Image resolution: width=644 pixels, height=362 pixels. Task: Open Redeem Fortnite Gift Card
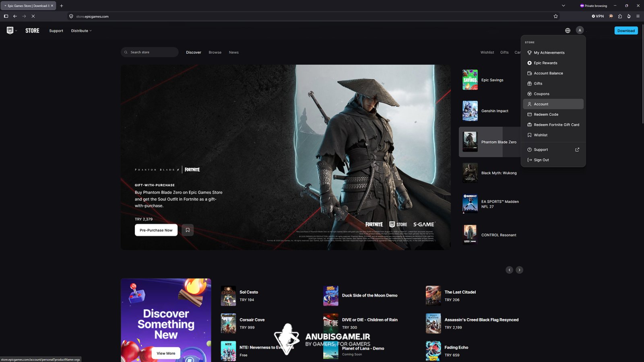(x=553, y=125)
